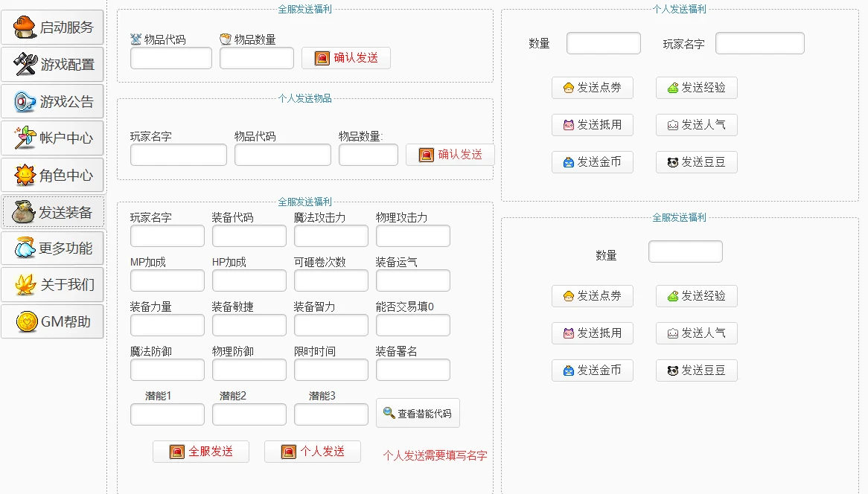The image size is (868, 494).
Task: Click 发送经验 in 个人发送福利
Action: pyautogui.click(x=696, y=88)
